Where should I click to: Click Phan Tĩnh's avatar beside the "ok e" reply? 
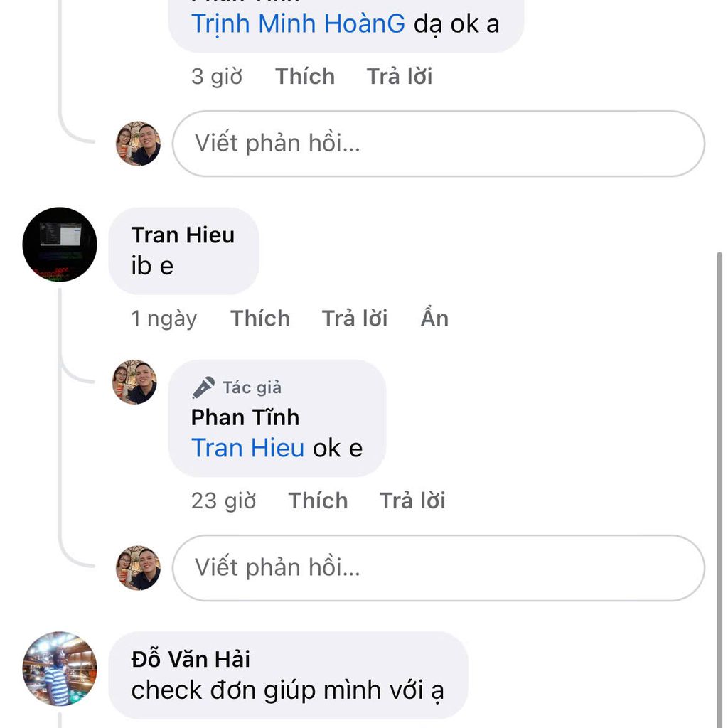pos(134,382)
